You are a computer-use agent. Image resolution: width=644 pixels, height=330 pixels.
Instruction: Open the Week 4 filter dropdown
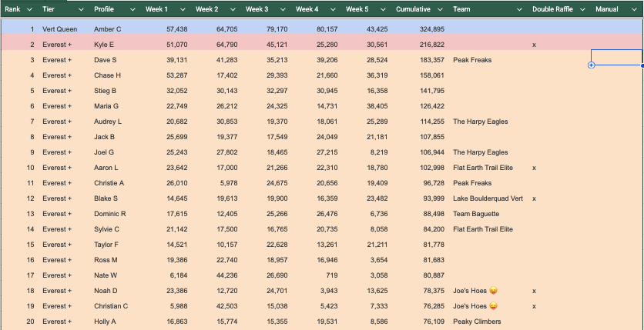(333, 9)
